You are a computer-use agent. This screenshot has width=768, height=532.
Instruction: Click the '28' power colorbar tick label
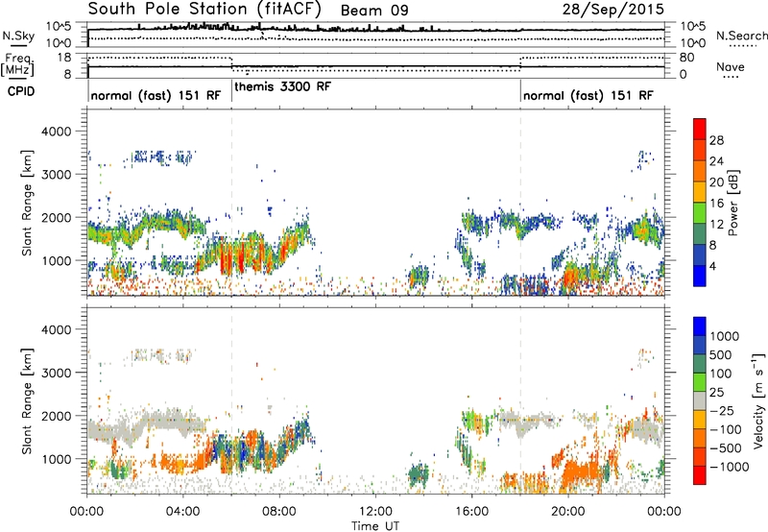pyautogui.click(x=716, y=140)
